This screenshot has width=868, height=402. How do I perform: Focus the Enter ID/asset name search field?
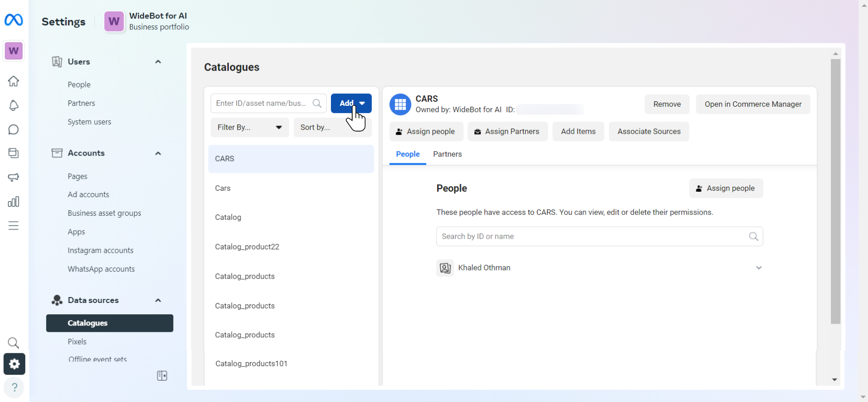click(x=269, y=104)
